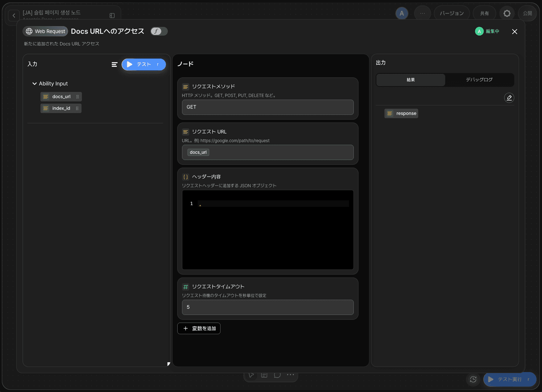Close the Docs URLへのアクセス node dialog

pos(514,32)
